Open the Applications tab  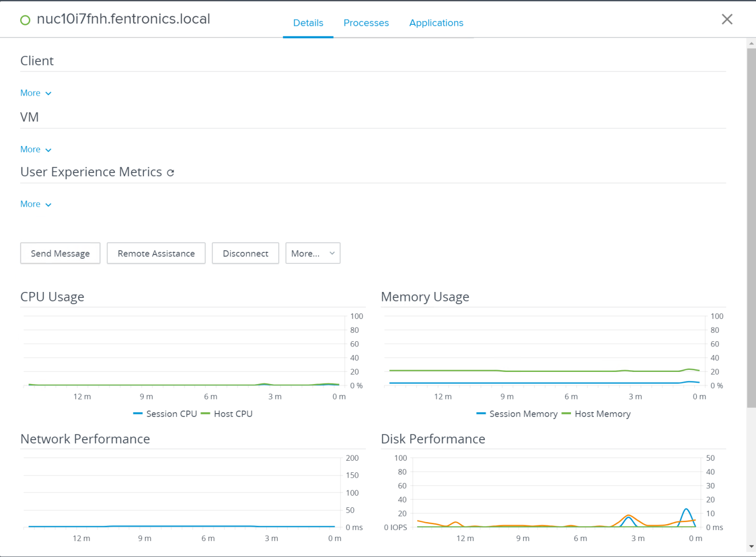click(x=436, y=23)
